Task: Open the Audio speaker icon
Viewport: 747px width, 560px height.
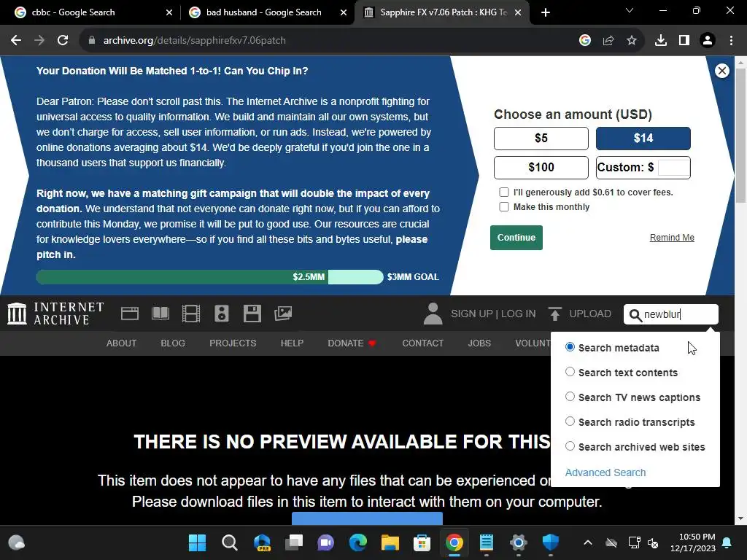Action: pos(222,314)
